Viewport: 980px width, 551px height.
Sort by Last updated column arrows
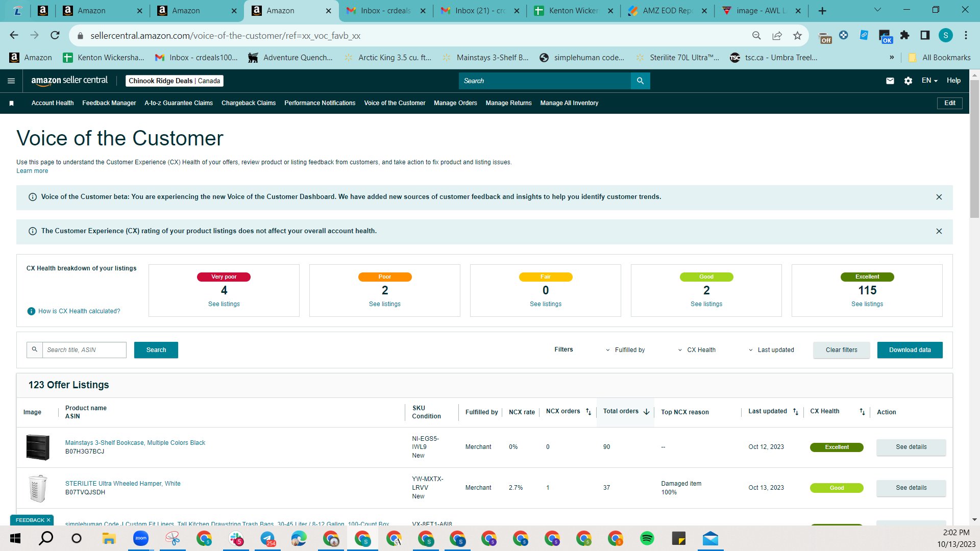[x=796, y=412]
